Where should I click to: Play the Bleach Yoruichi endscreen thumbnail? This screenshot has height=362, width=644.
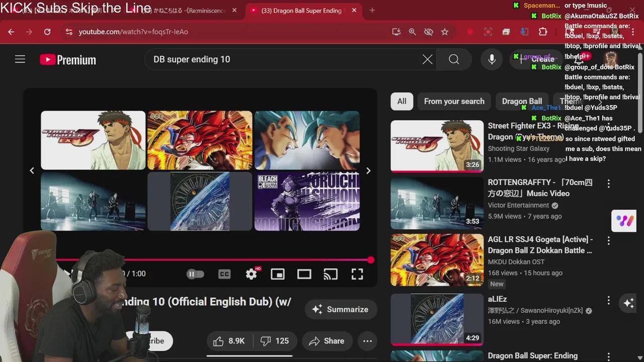pyautogui.click(x=307, y=202)
